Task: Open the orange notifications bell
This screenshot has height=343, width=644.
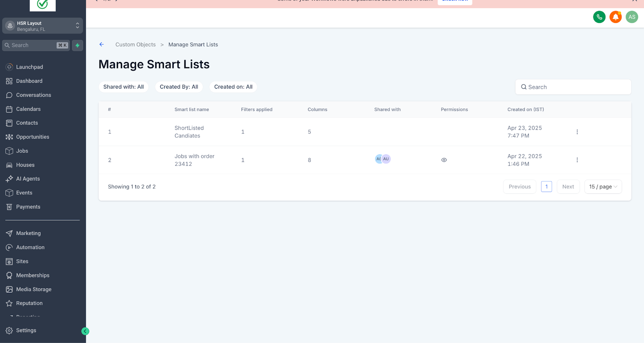Action: (x=615, y=17)
